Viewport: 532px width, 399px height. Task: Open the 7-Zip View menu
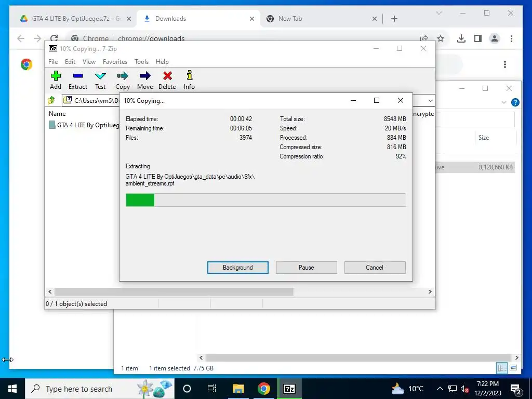pos(89,62)
